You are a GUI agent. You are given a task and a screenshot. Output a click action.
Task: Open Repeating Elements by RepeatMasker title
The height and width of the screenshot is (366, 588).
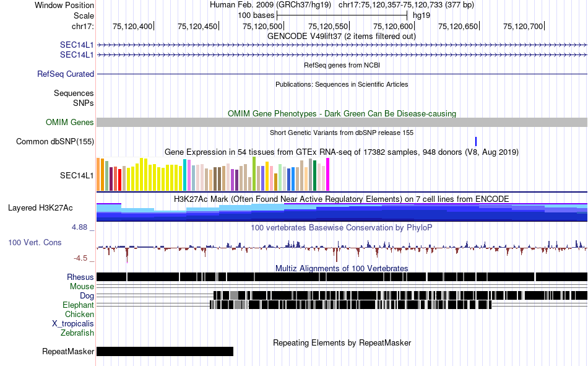point(342,342)
